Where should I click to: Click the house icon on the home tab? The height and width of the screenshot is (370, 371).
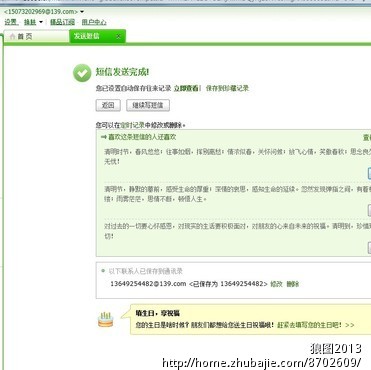tap(12, 36)
